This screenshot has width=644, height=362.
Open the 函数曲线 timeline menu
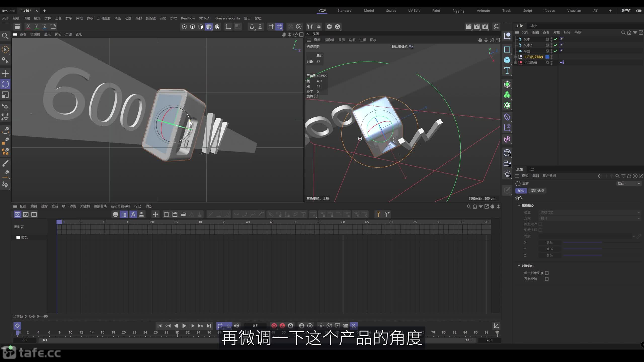(100, 206)
